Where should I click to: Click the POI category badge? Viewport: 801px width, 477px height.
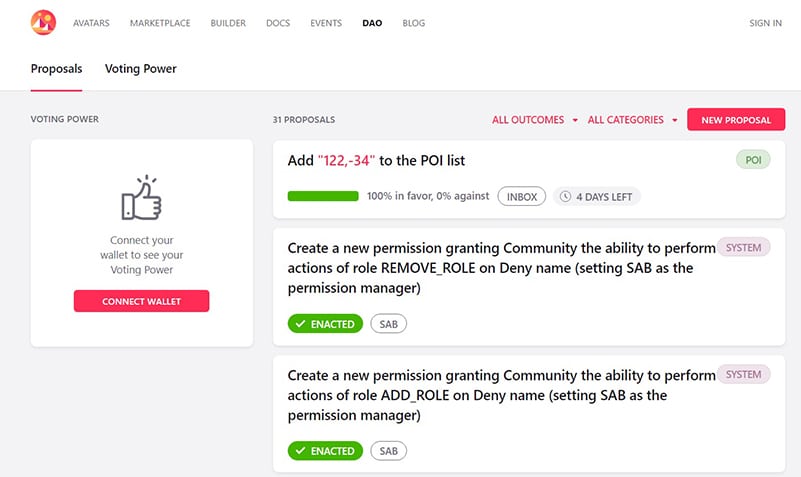click(753, 160)
